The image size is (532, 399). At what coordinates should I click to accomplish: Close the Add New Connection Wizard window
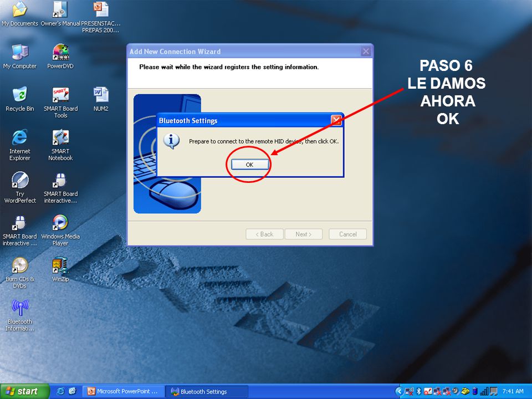coord(365,52)
